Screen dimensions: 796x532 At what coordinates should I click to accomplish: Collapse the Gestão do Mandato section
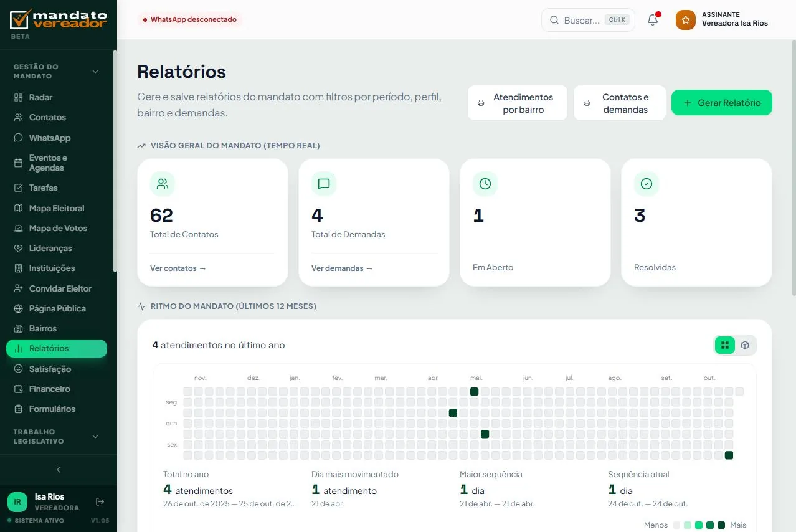coord(95,72)
